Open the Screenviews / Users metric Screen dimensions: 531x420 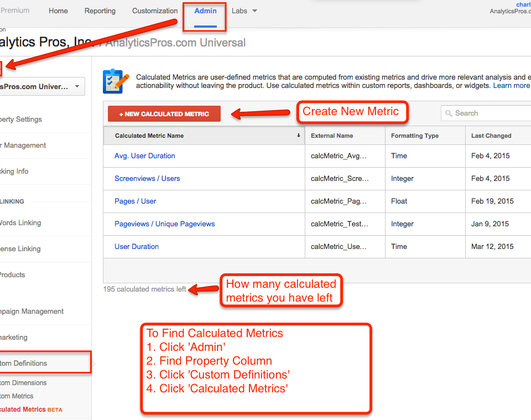147,179
